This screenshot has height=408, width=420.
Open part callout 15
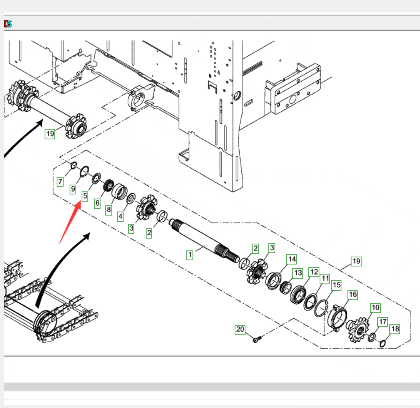click(x=336, y=285)
